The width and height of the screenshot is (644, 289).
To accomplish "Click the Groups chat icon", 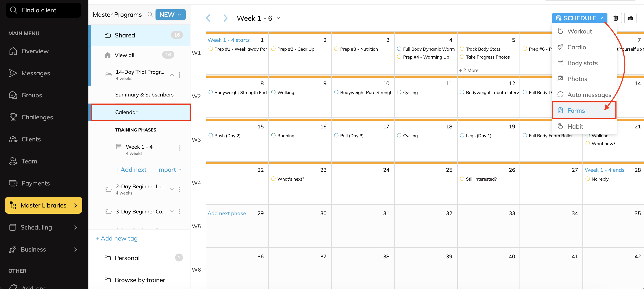I will pyautogui.click(x=13, y=95).
